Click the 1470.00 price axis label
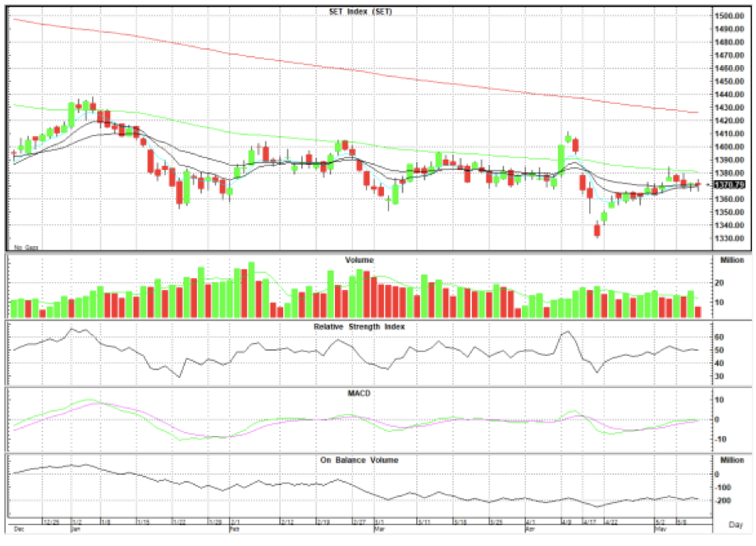Viewport: 756px width, 546px height. 730,56
